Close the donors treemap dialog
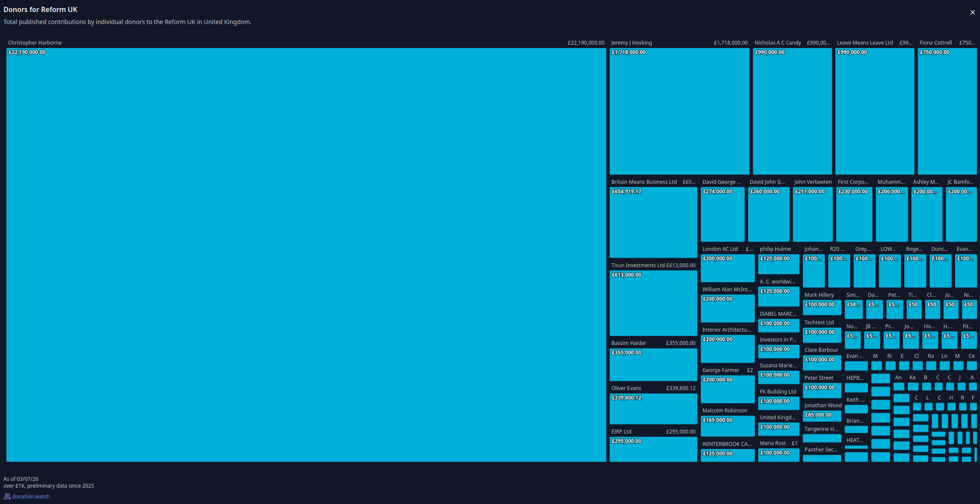980x504 pixels. (x=972, y=12)
